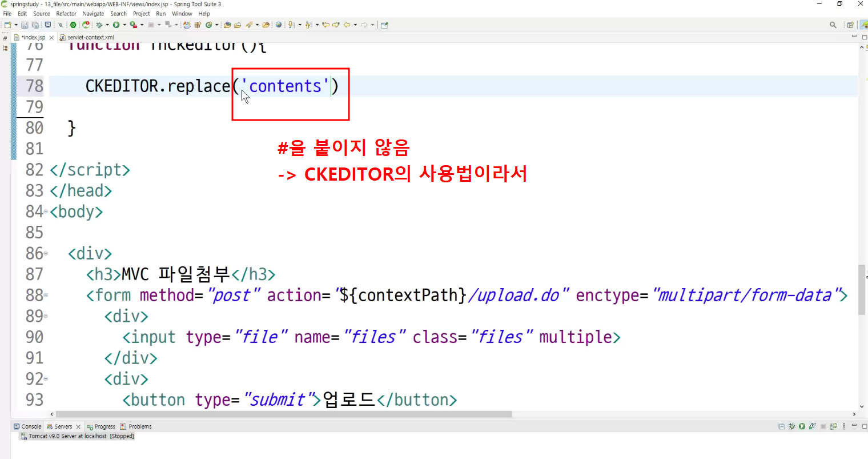The width and height of the screenshot is (868, 459).
Task: Click the Open Task folder icon
Action: tap(238, 25)
